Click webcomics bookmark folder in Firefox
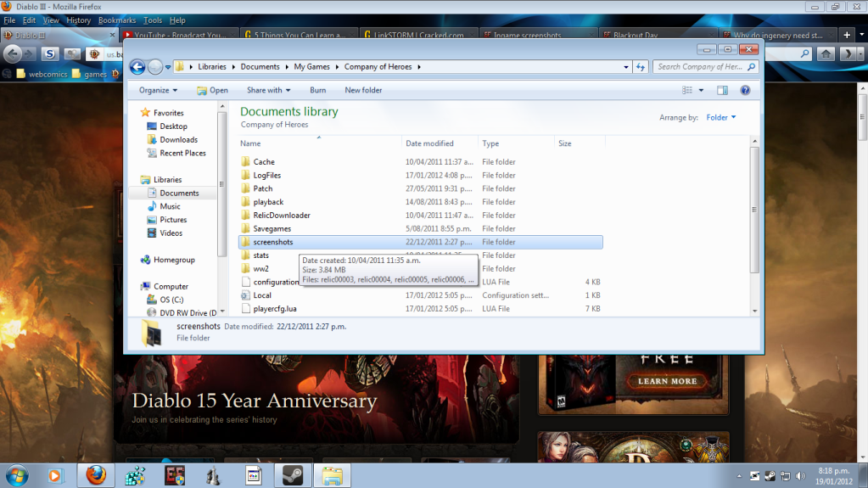This screenshot has width=868, height=488. [x=42, y=74]
